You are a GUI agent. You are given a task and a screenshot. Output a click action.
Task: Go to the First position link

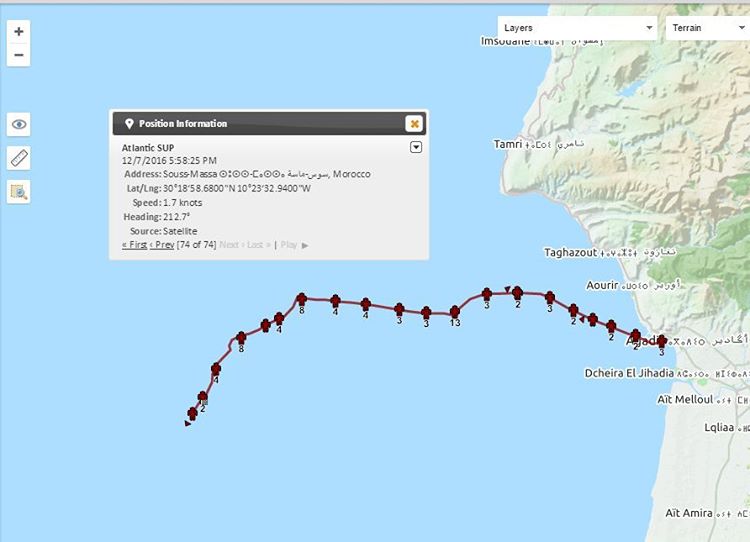click(134, 244)
